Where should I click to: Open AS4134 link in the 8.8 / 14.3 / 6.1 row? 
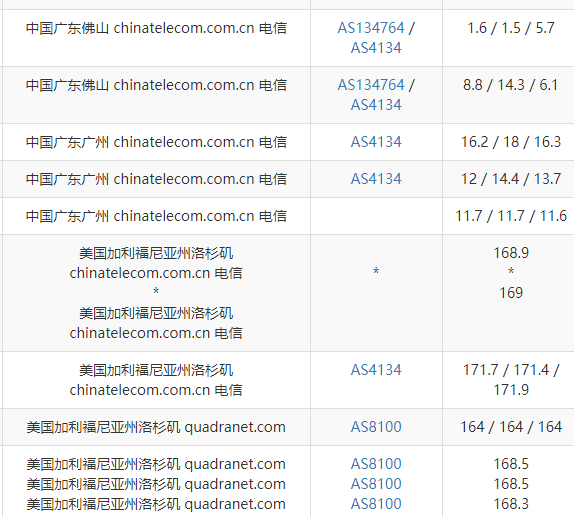[376, 105]
